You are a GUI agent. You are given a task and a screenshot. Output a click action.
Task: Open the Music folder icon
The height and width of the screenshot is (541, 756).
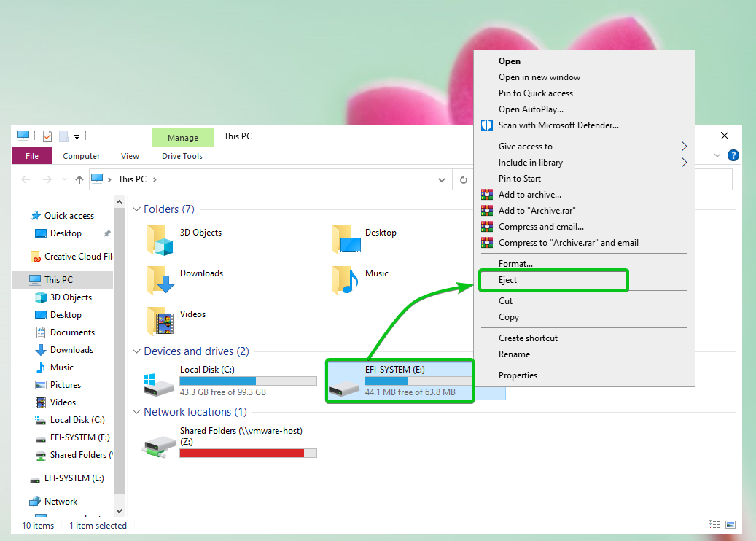pos(346,279)
